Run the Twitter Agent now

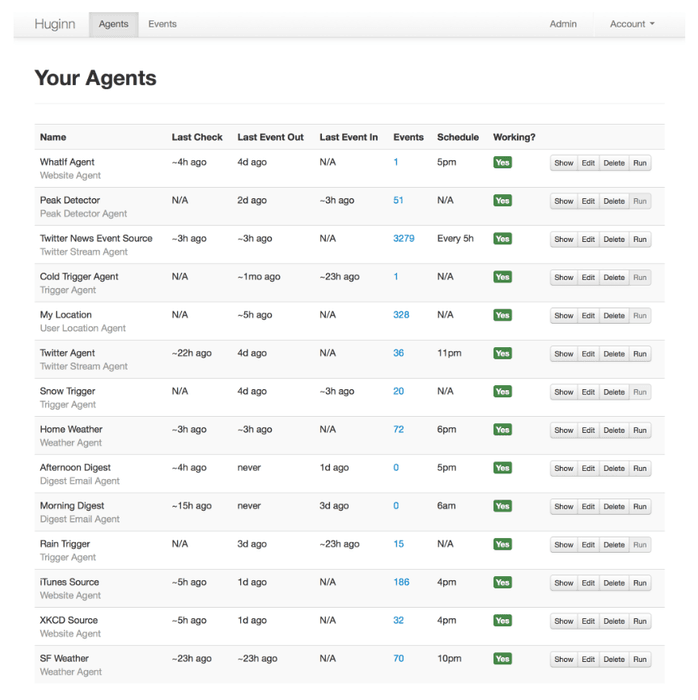tap(640, 354)
